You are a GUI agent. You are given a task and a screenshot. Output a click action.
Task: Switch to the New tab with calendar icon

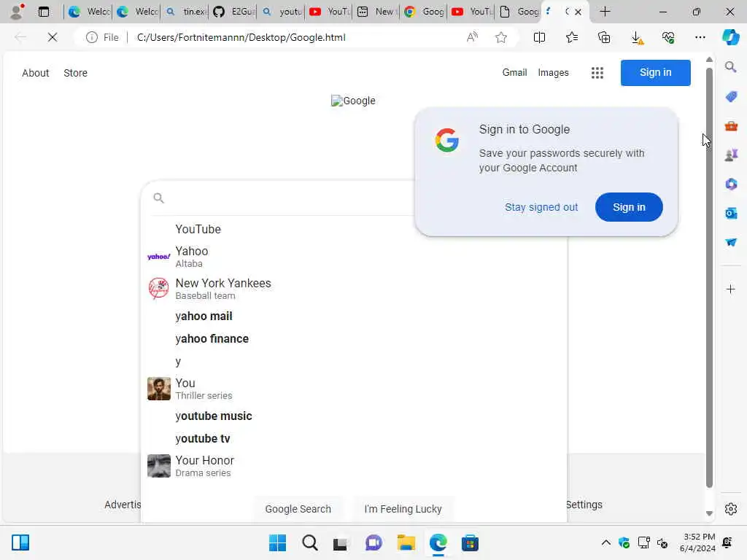point(376,12)
